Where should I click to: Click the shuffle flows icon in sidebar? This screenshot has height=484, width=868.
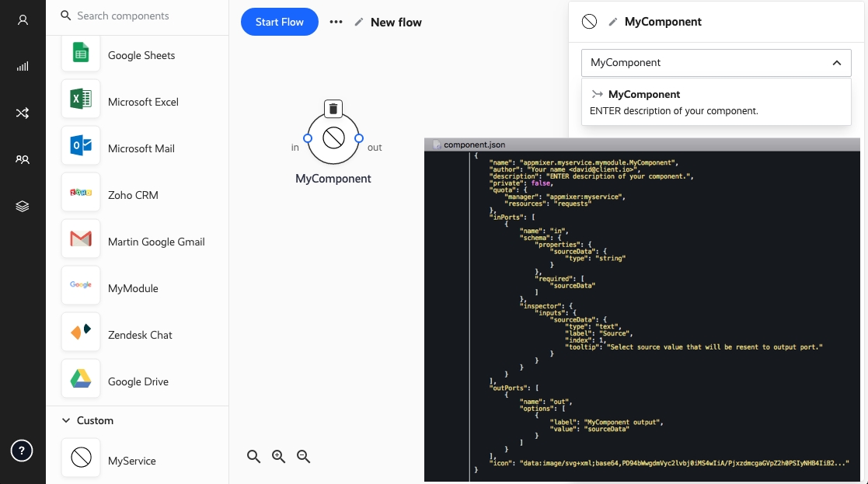coord(23,113)
